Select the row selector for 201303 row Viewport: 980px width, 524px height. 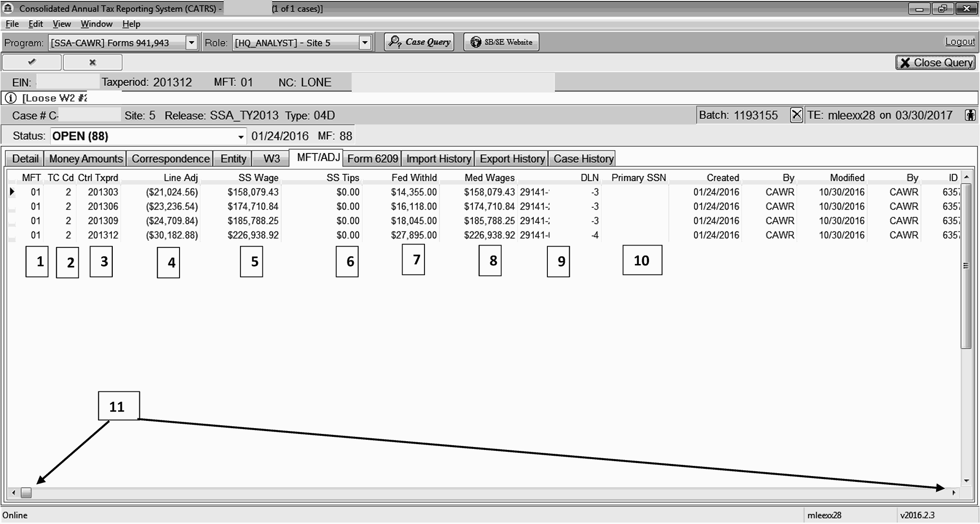pos(12,192)
